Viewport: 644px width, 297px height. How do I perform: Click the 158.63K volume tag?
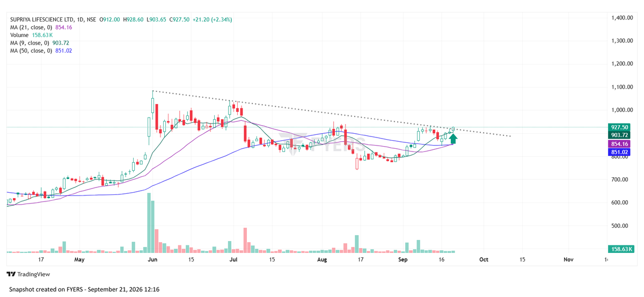pyautogui.click(x=621, y=249)
